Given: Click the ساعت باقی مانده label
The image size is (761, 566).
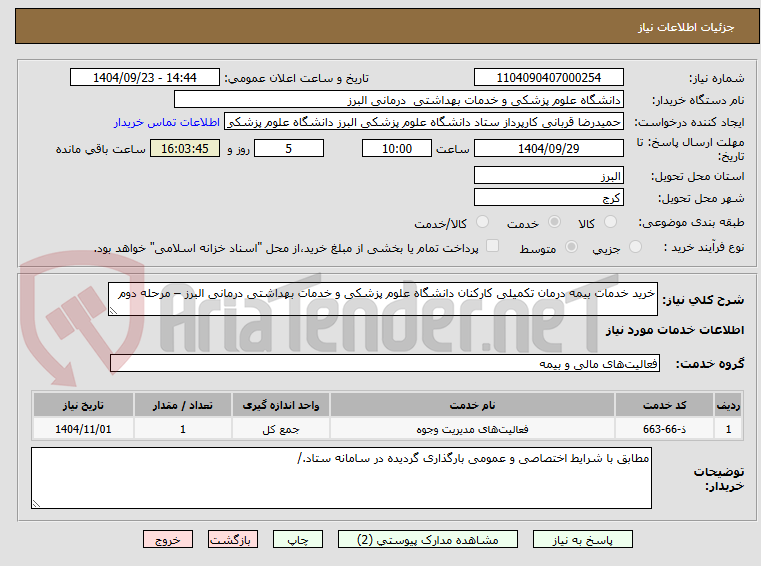Looking at the screenshot, I should (x=101, y=149).
